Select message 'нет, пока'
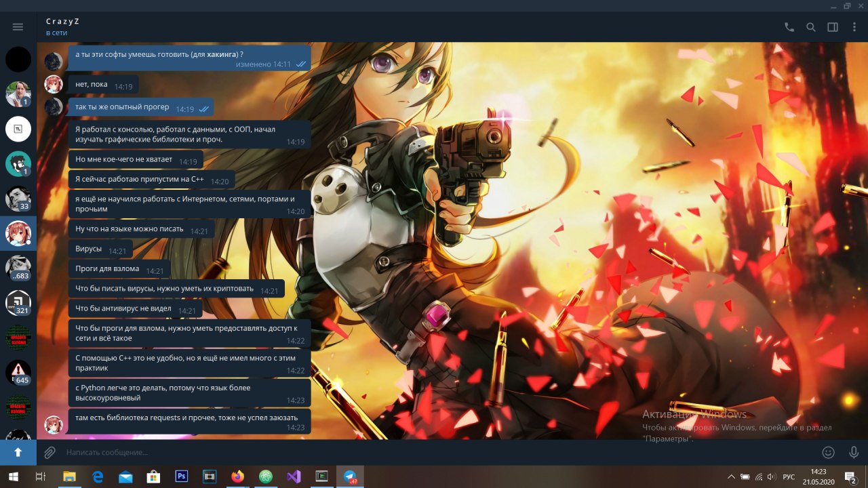The image size is (868, 488). pos(103,84)
